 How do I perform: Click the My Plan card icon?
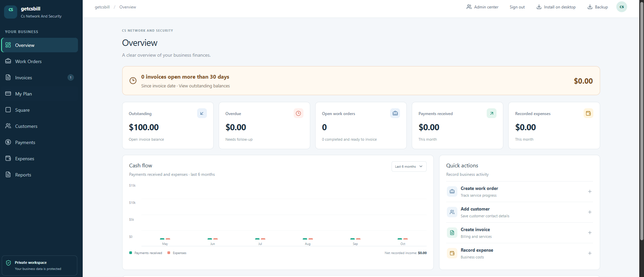8,93
